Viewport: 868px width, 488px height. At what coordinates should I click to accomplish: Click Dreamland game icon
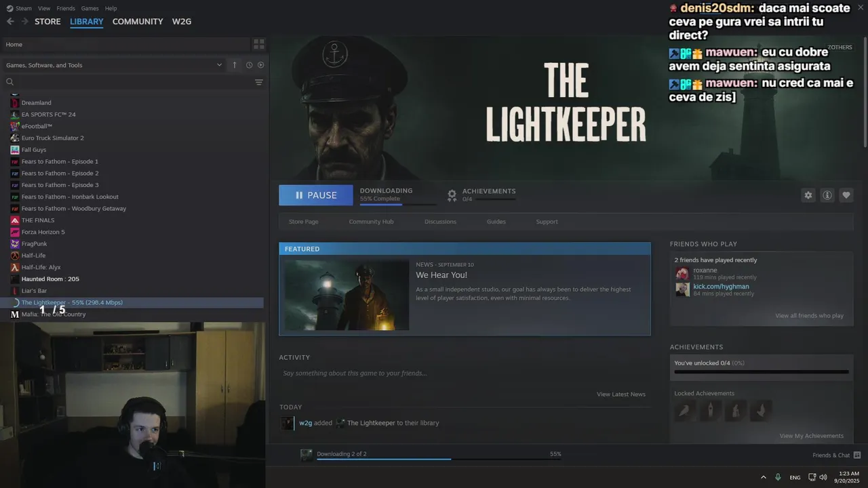pyautogui.click(x=15, y=103)
